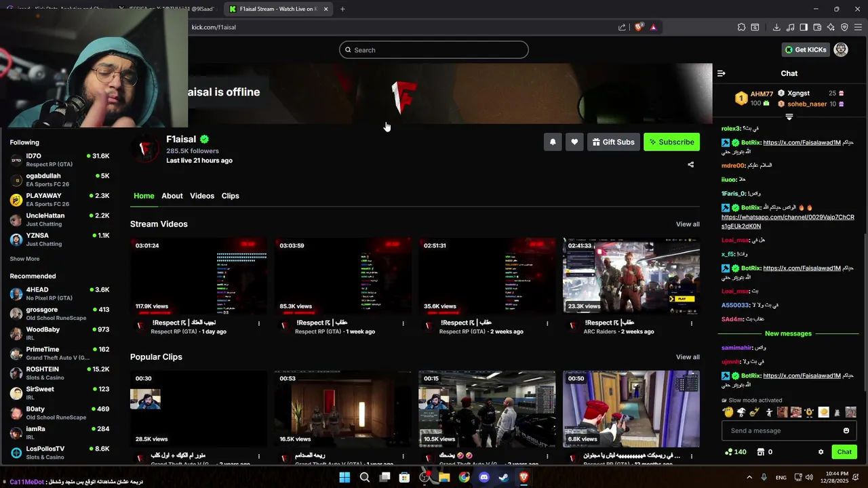The width and height of the screenshot is (868, 488).
Task: Share channel icon below Subscribe
Action: [x=691, y=165]
